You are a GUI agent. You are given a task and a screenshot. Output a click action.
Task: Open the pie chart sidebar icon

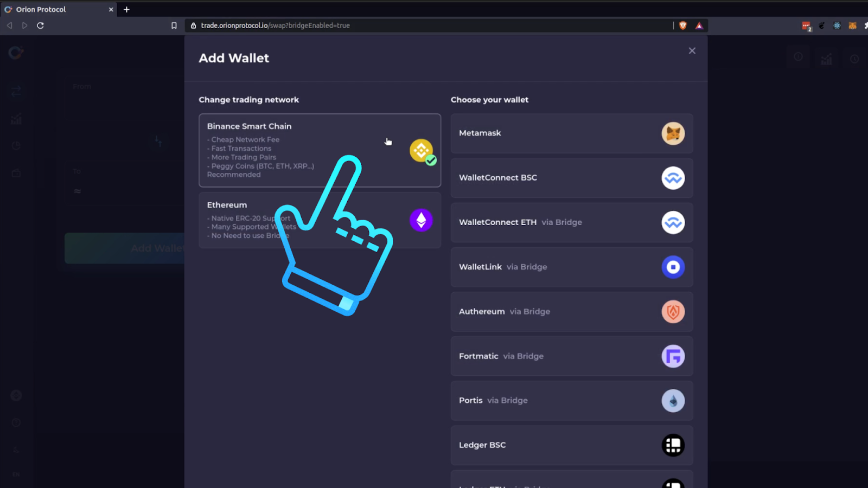pos(16,146)
